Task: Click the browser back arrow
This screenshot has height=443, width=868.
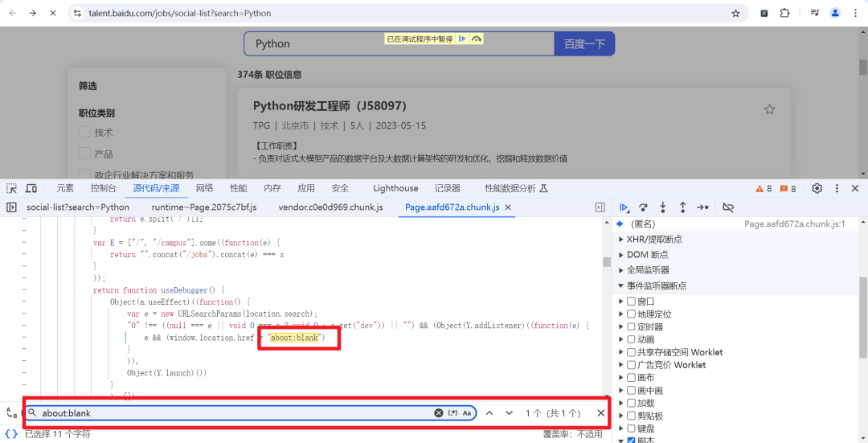Action: (12, 13)
